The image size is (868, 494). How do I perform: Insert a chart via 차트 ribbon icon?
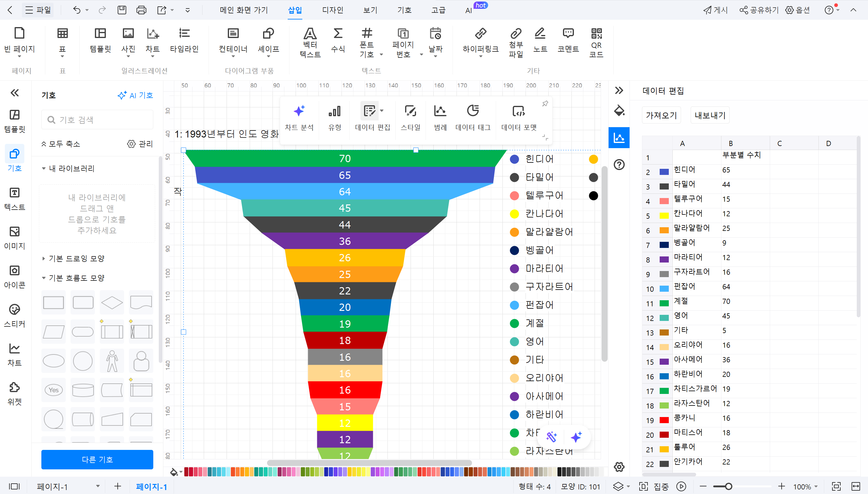[153, 41]
